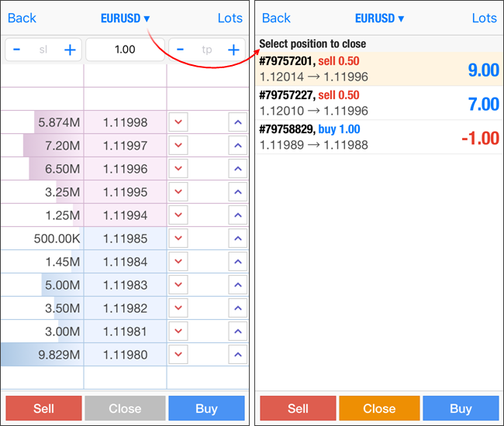This screenshot has height=426, width=504.
Task: Click blue up arrow at price 1.11985
Action: click(237, 239)
